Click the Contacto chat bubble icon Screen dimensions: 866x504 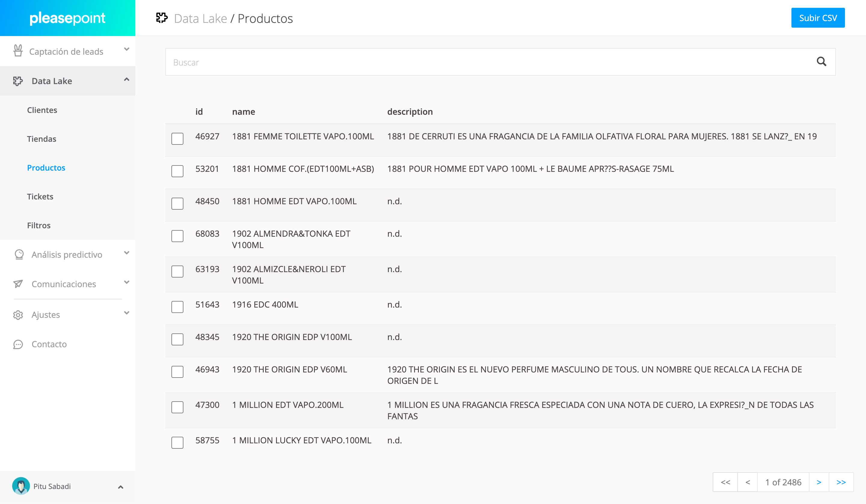click(x=18, y=344)
